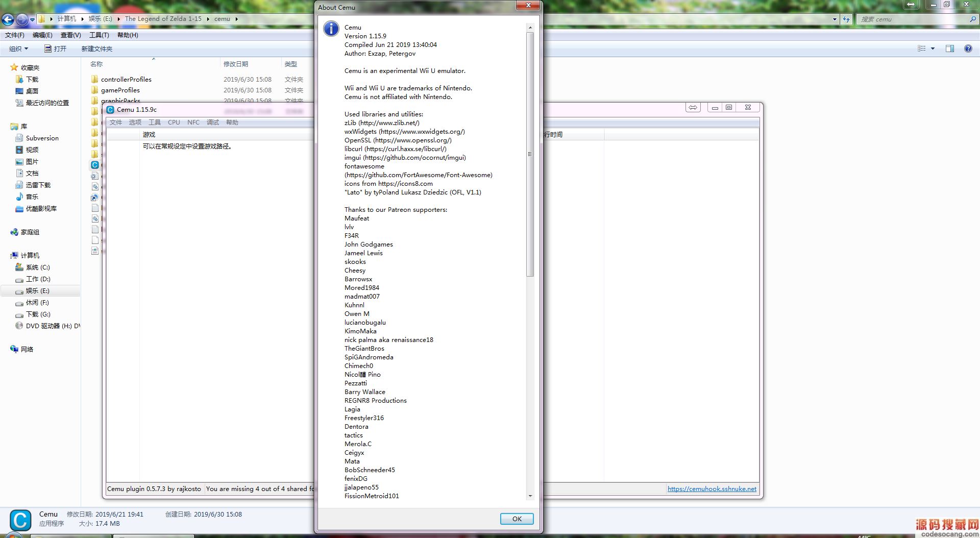Click 计算机 in the breadcrumb path
The width and height of the screenshot is (980, 538).
click(66, 19)
